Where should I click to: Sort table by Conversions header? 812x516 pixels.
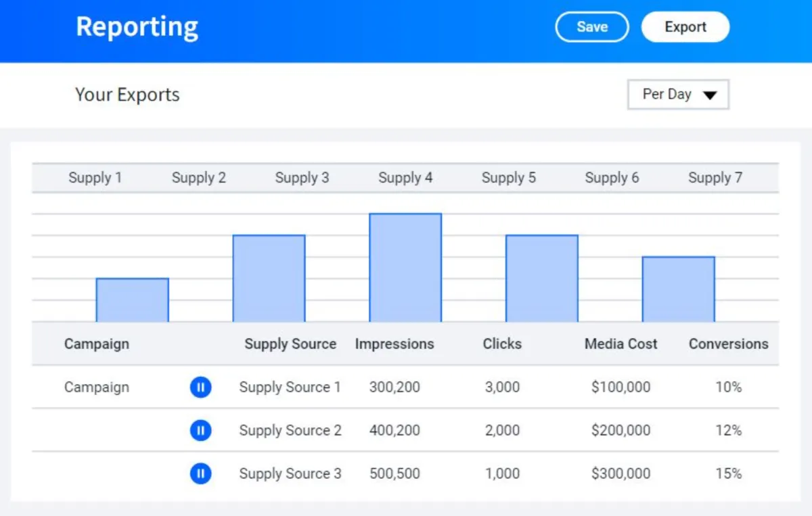pos(728,344)
